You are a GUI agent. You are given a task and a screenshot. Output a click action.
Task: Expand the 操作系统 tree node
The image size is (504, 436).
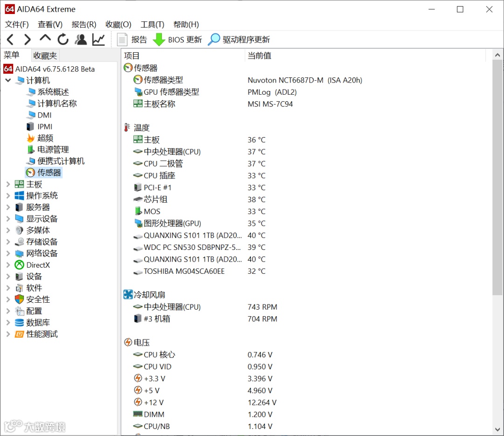(8, 196)
